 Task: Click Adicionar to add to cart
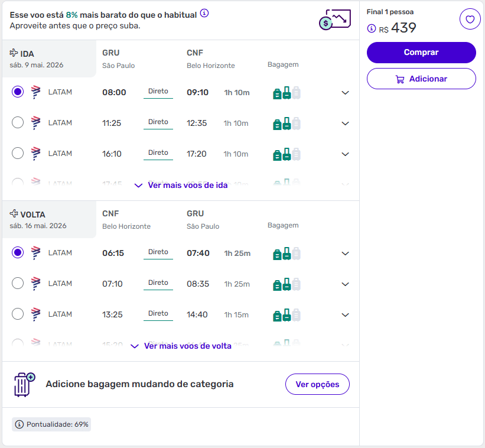[421, 79]
